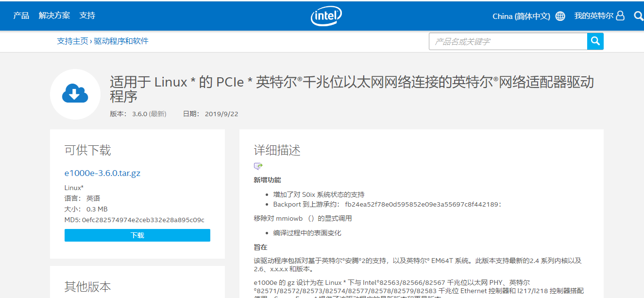644x298 pixels.
Task: Go to 支持主页 breadcrumb
Action: [x=72, y=41]
